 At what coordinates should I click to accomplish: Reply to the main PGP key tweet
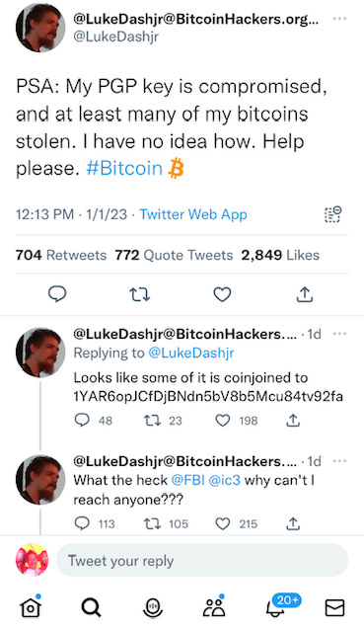(57, 294)
